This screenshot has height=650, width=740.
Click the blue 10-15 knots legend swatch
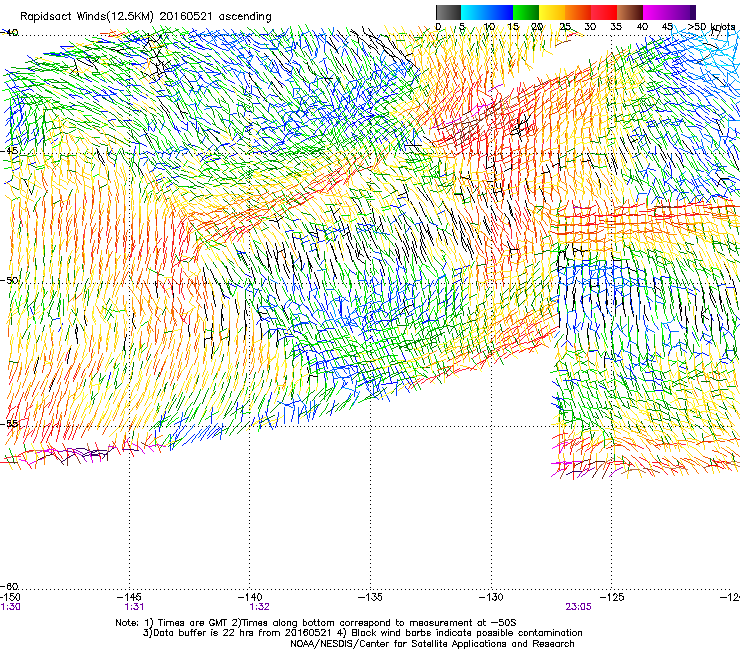499,12
